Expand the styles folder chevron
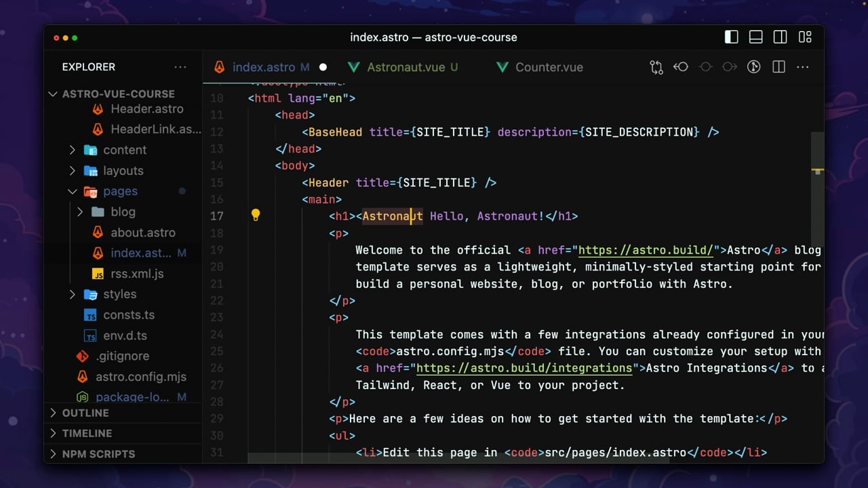Viewport: 868px width, 488px height. pos(73,294)
